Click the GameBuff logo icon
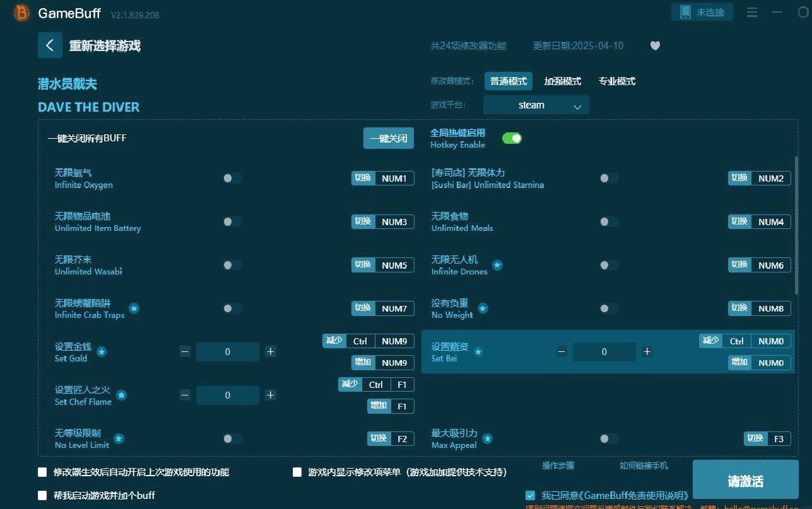Viewport: 812px width, 509px height. (21, 13)
